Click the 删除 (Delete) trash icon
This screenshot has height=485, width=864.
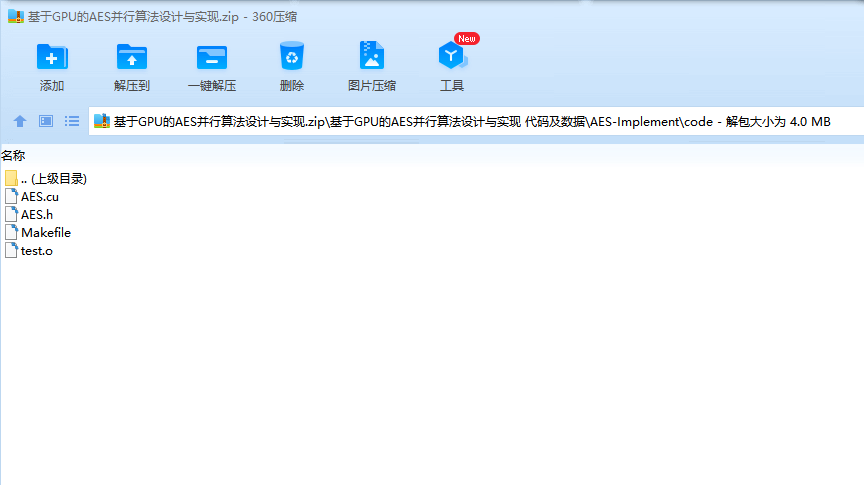291,56
